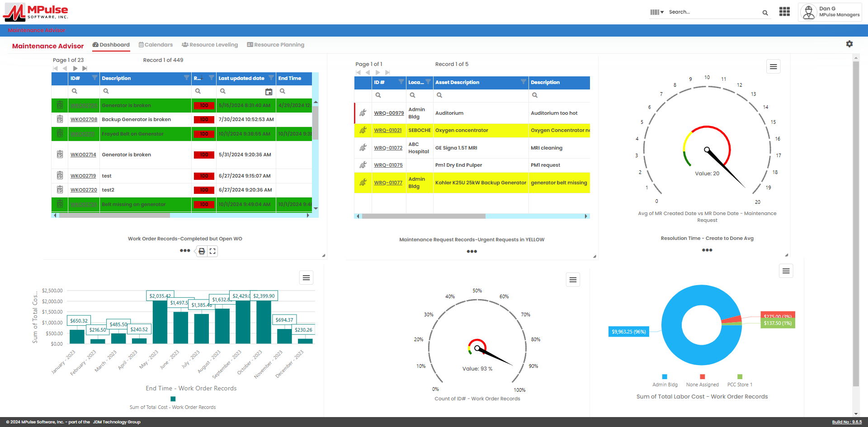Open barcode dropdown next to search

pyautogui.click(x=657, y=12)
